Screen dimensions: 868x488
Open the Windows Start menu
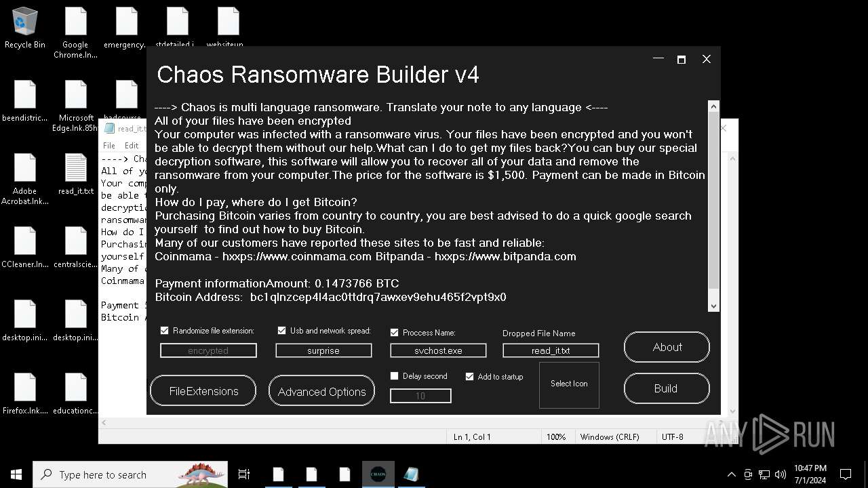[x=16, y=474]
